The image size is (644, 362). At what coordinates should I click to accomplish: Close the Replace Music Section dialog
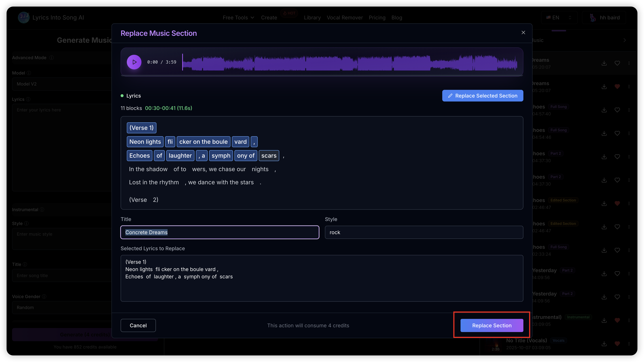[x=523, y=33]
